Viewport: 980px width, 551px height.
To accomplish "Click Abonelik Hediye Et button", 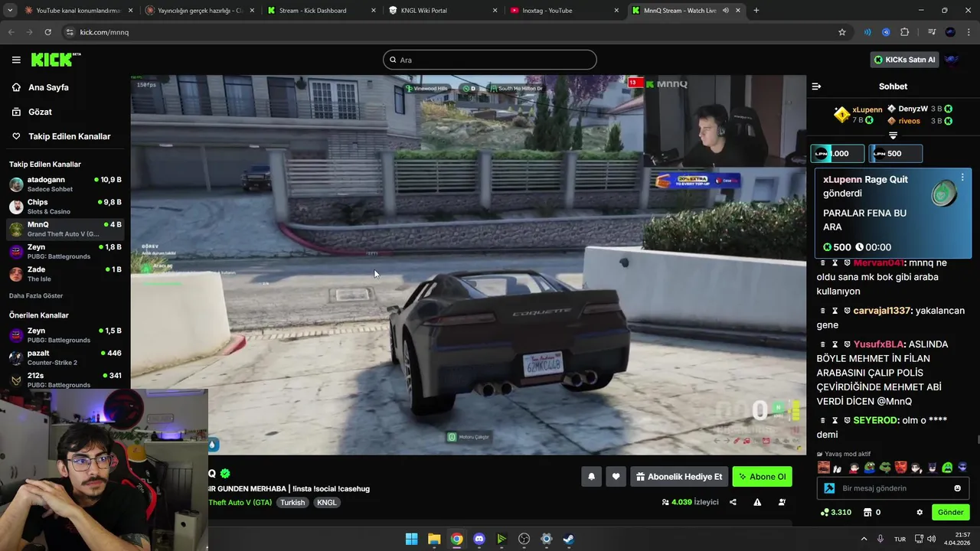I will 679,477.
